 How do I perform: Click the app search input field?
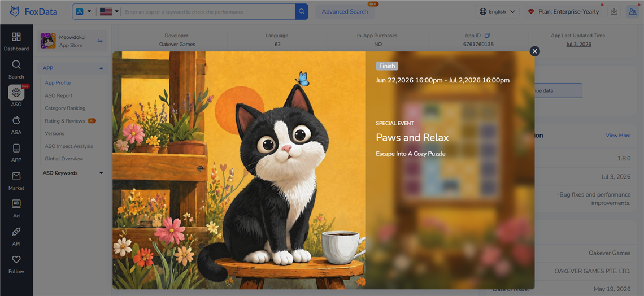click(x=208, y=12)
